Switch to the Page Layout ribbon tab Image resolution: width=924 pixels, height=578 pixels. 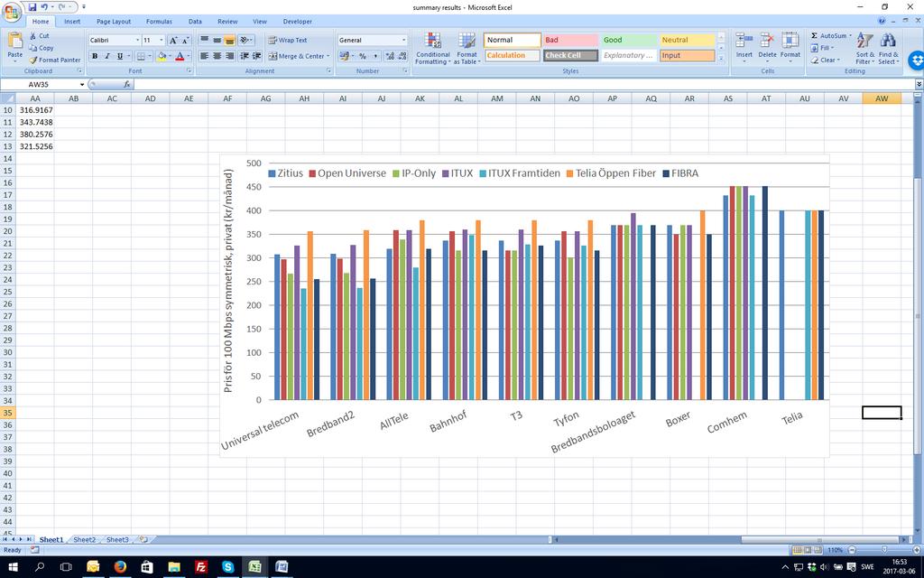114,22
